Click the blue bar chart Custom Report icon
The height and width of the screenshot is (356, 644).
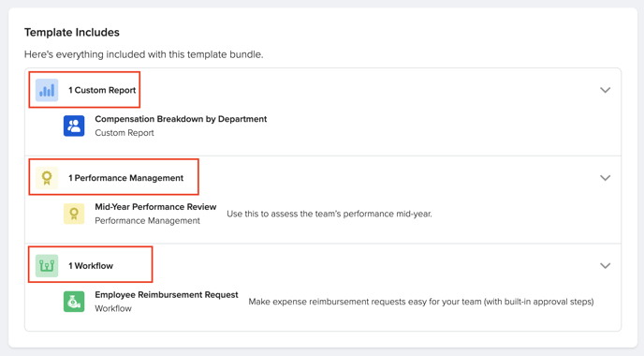(x=47, y=90)
